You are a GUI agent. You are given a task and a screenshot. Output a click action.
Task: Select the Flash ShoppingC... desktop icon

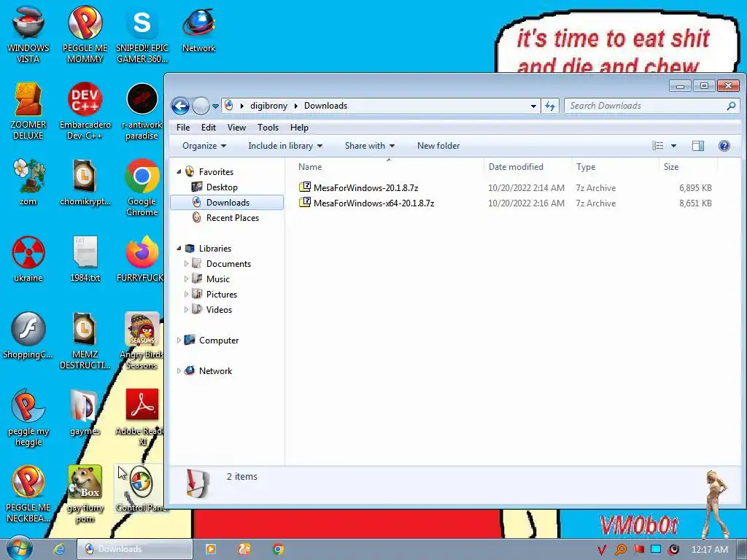point(28,335)
